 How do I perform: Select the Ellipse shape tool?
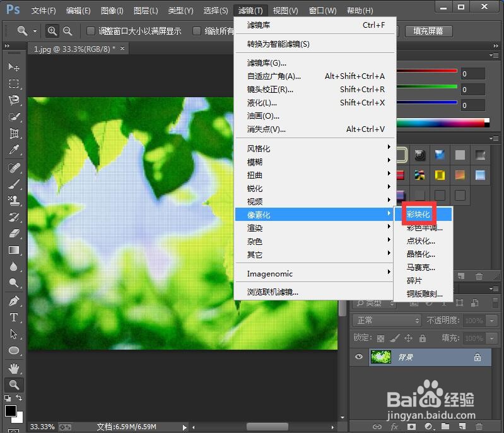13,351
